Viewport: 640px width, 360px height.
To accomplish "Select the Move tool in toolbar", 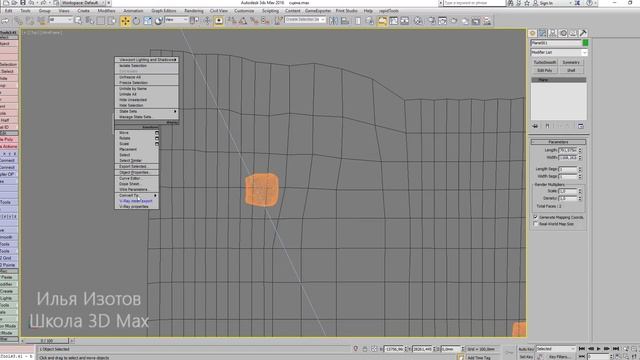I will click(x=125, y=21).
